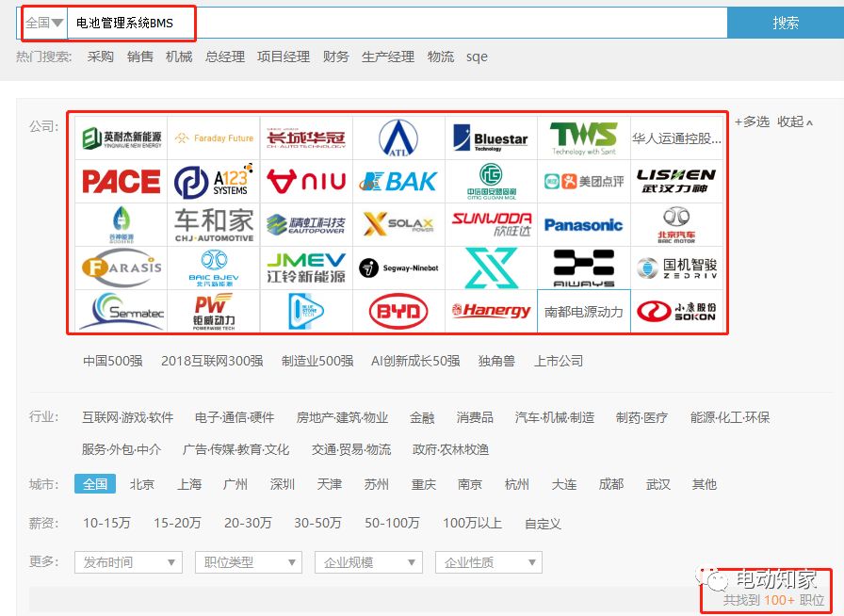Choose salary range 100万以上

472,523
